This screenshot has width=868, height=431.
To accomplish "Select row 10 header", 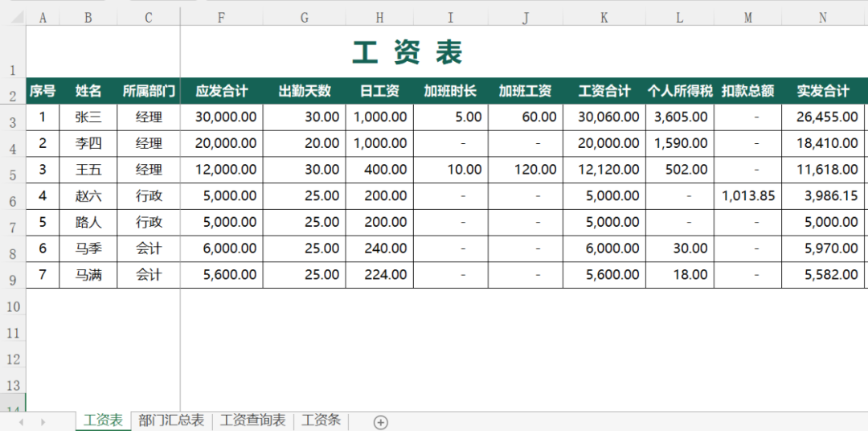I will pyautogui.click(x=13, y=302).
